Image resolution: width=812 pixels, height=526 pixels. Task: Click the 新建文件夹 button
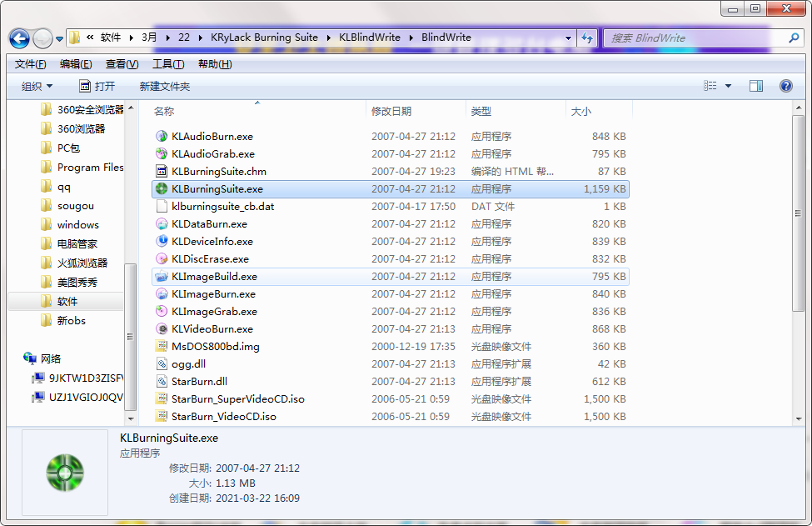tap(165, 87)
